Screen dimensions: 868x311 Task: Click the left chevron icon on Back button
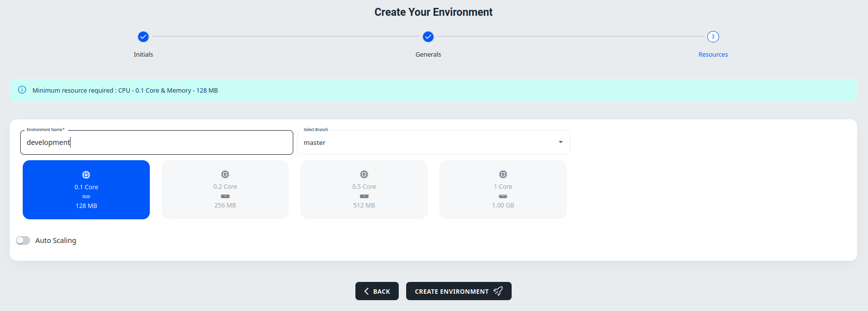tap(366, 291)
